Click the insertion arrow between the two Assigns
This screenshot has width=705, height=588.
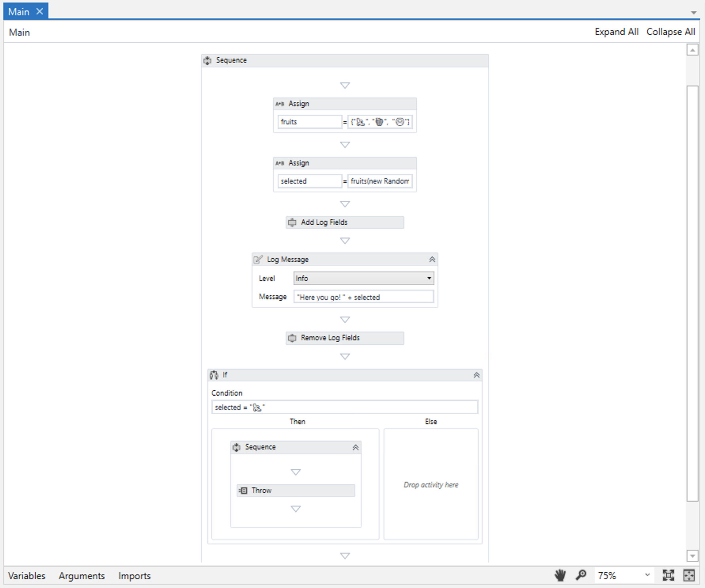click(x=345, y=145)
